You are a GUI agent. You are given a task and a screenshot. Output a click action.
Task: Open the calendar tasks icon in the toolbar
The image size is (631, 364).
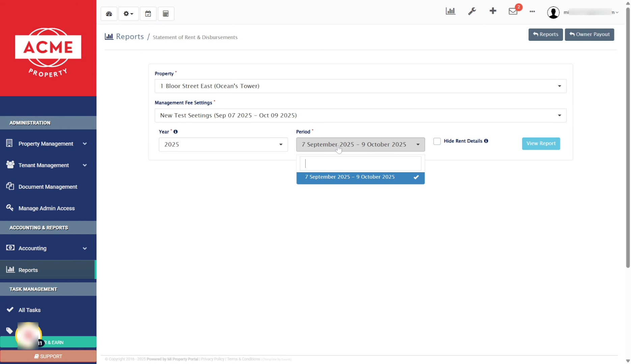pos(148,13)
